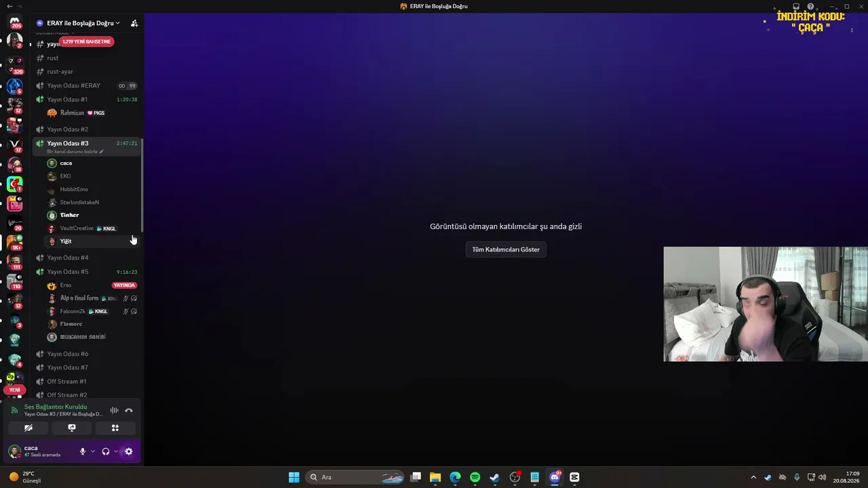Click channel list scrollbar
Image resolution: width=868 pixels, height=488 pixels.
pos(142,186)
